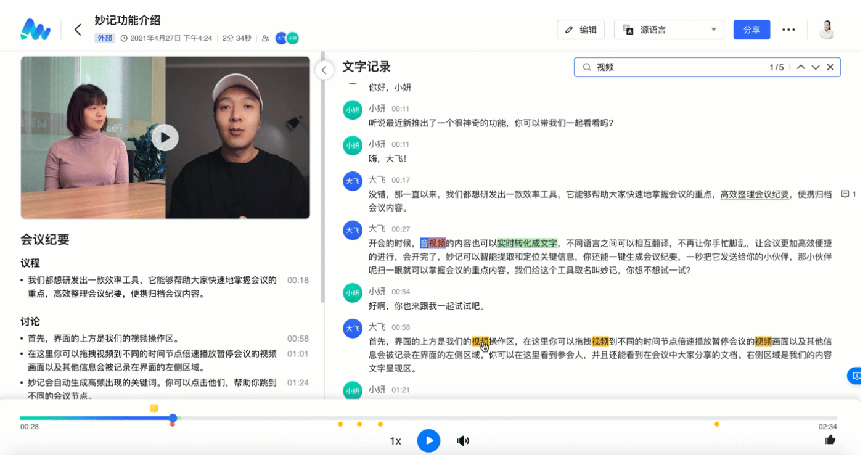Toggle playback with the blue play button
This screenshot has height=460, width=868.
[429, 440]
